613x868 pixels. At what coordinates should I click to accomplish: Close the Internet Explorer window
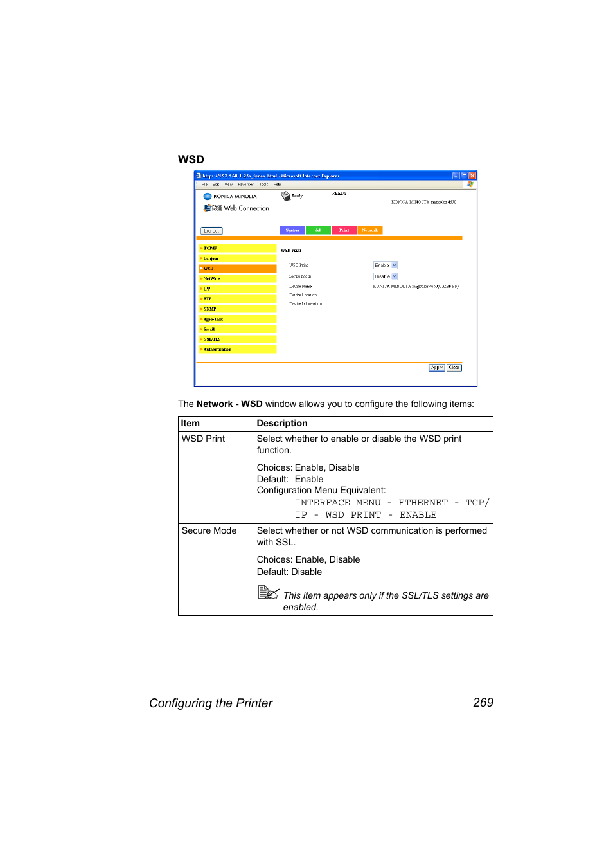tap(472, 176)
